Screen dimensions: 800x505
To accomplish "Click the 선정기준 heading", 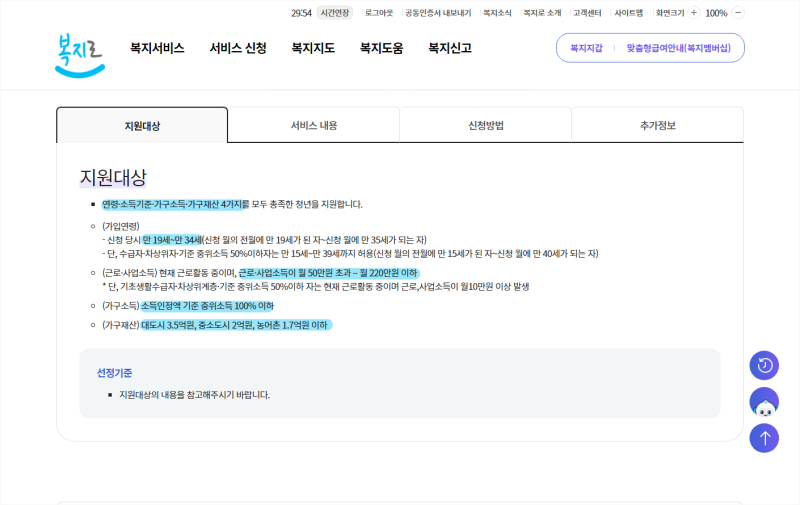I will 114,373.
